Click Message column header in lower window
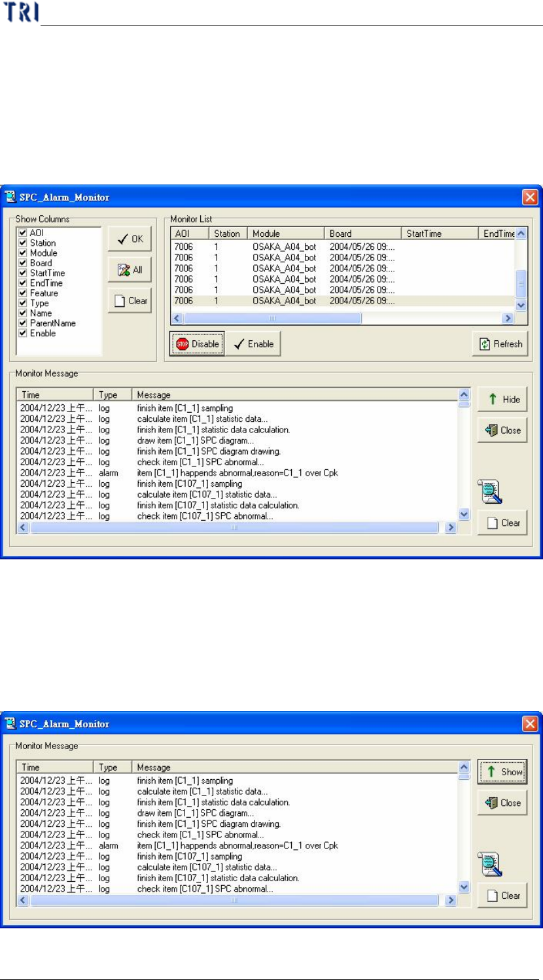This screenshot has height=980, width=543. click(x=294, y=767)
